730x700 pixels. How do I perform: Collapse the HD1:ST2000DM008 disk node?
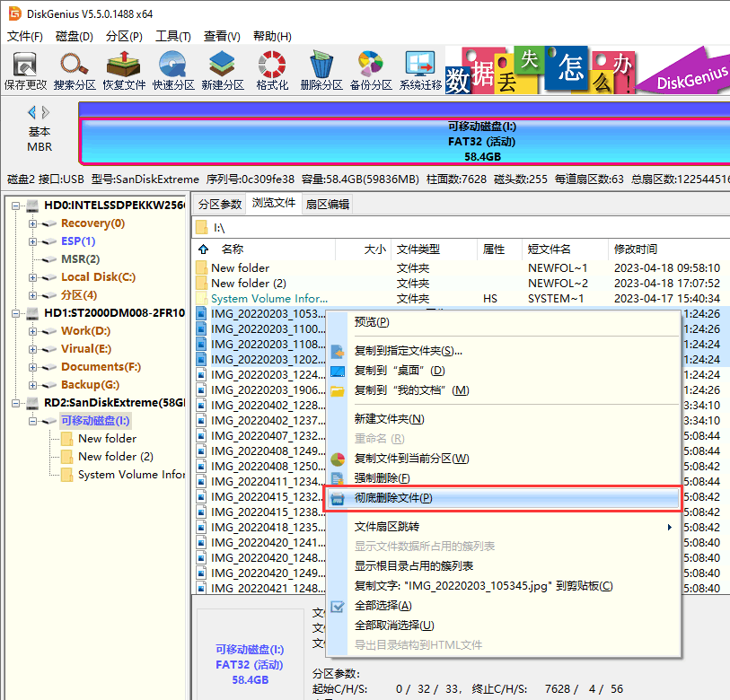[x=15, y=313]
